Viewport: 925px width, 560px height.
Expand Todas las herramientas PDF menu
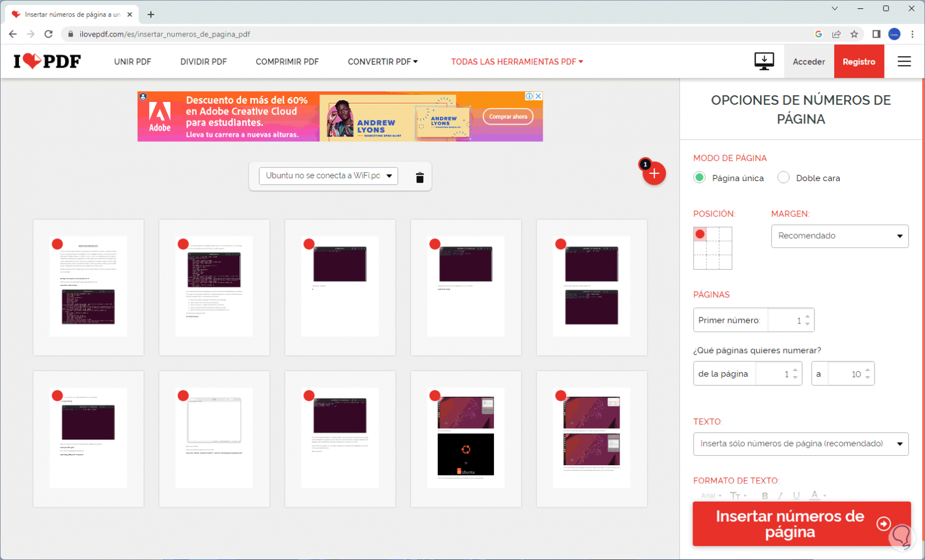coord(517,62)
